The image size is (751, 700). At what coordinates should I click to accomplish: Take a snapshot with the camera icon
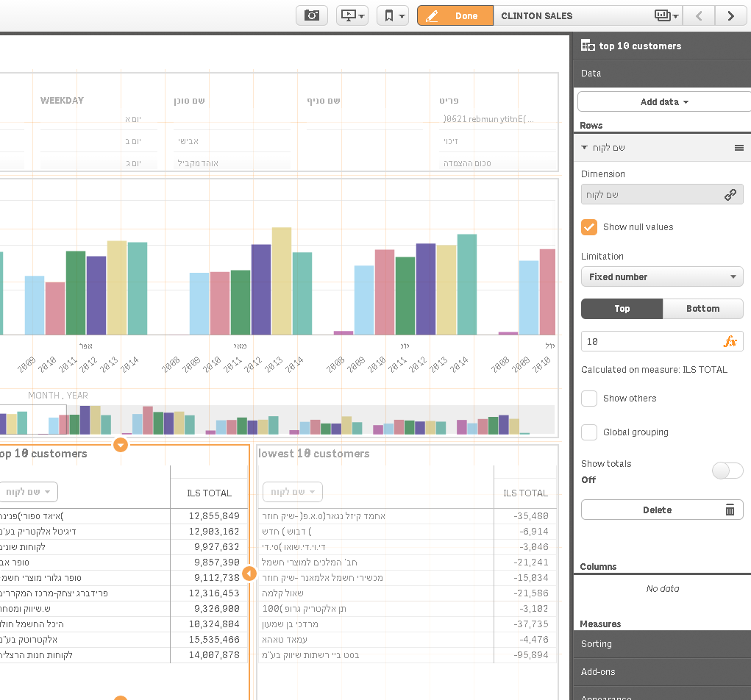coord(311,15)
